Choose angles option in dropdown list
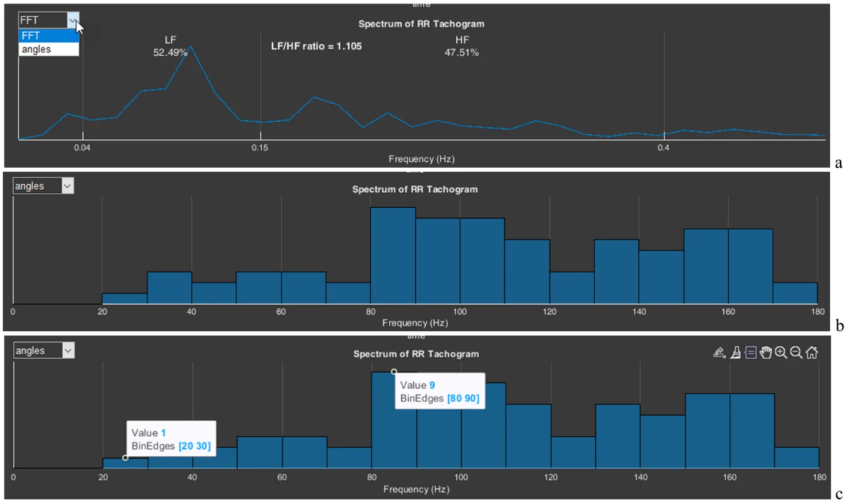845x504 pixels. [48, 49]
